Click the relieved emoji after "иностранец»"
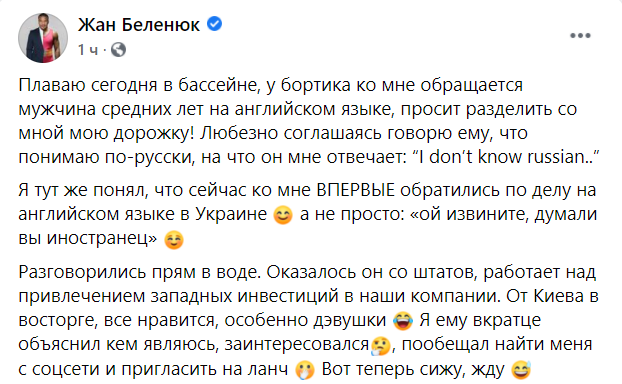 click(x=174, y=240)
